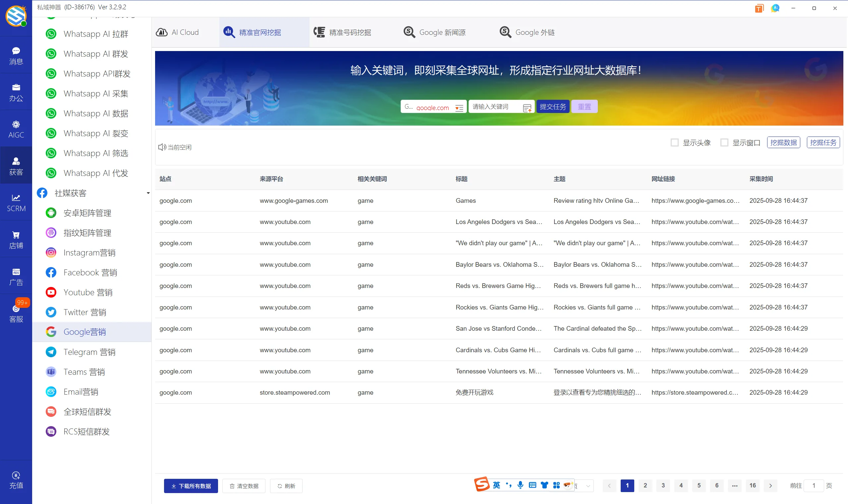Screen dimensions: 848x504
Task: Click the orange T icon in title bar
Action: coord(759,9)
